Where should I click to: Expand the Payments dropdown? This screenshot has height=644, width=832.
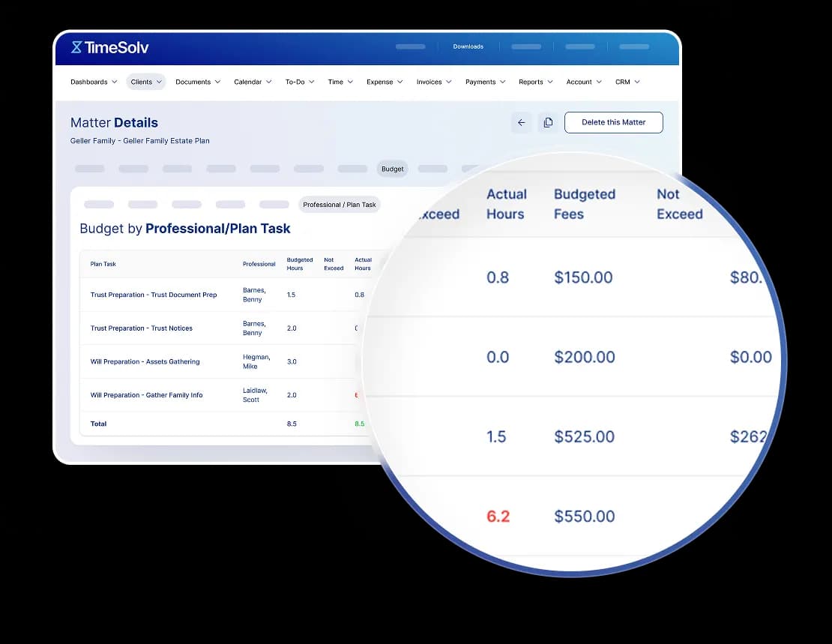(485, 82)
